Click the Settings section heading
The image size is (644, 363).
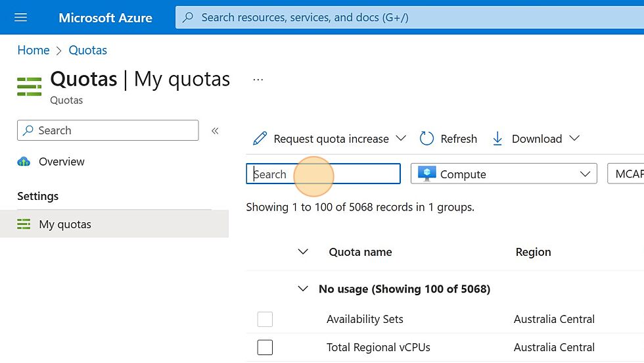click(38, 196)
